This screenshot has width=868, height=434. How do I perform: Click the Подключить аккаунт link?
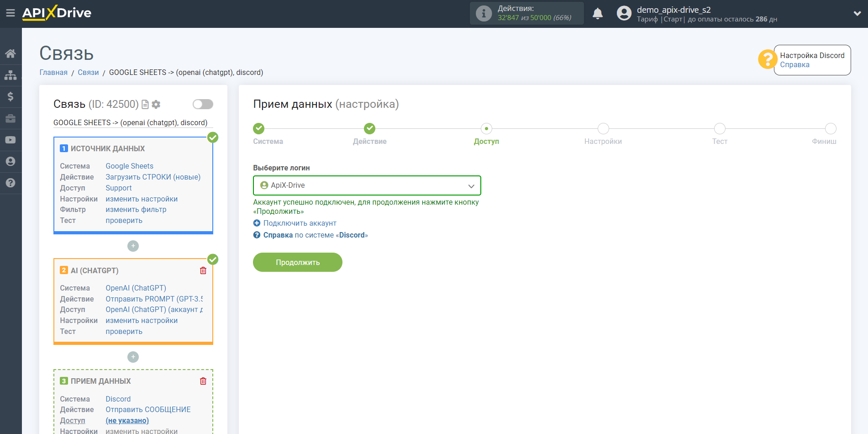pyautogui.click(x=300, y=223)
